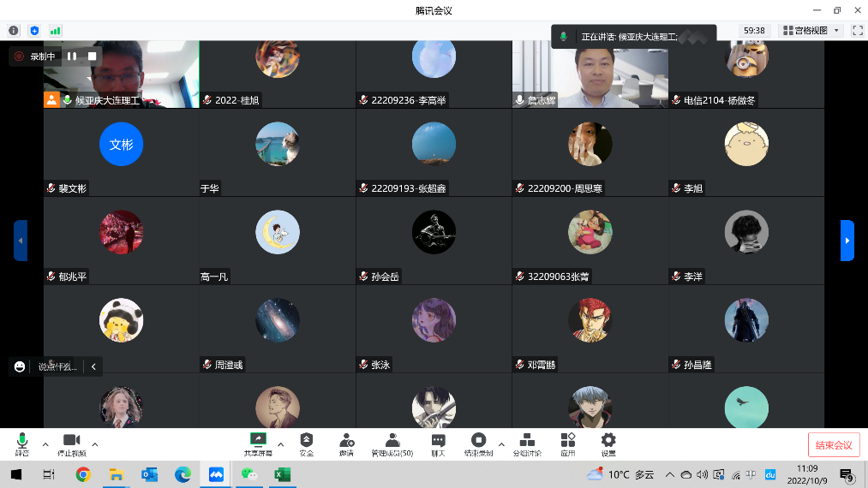Screen dimensions: 868x488
Task: Open breakout rooms (分组讨论) icon
Action: pos(527,443)
